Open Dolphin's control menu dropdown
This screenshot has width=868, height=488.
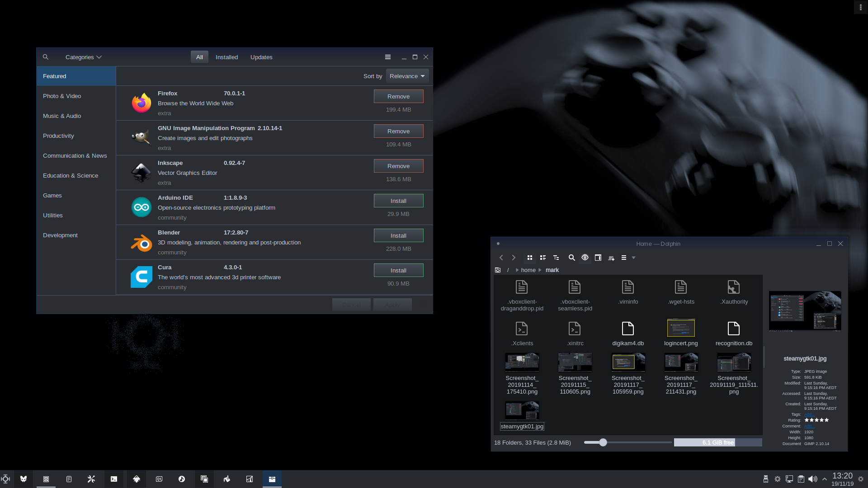point(627,258)
